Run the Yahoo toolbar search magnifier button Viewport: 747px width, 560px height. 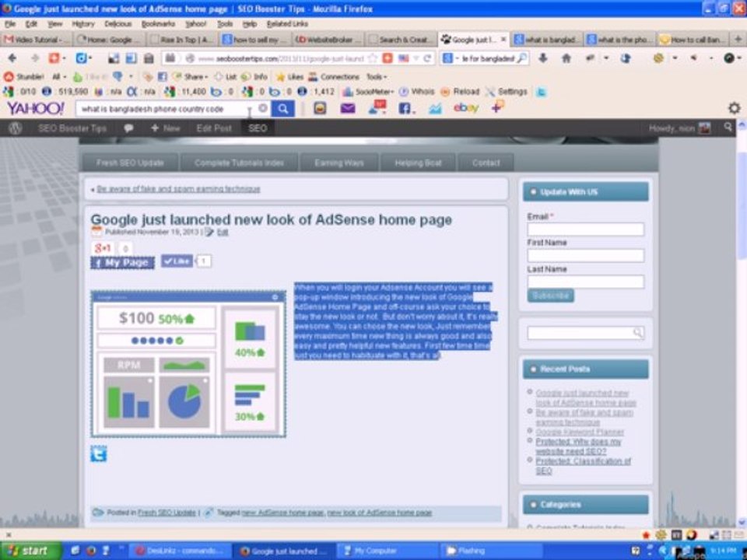click(282, 109)
